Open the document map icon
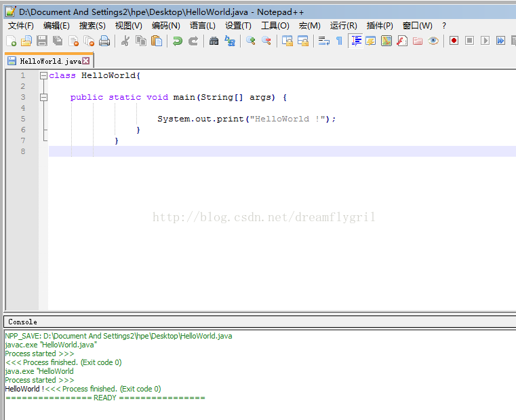 [x=386, y=41]
